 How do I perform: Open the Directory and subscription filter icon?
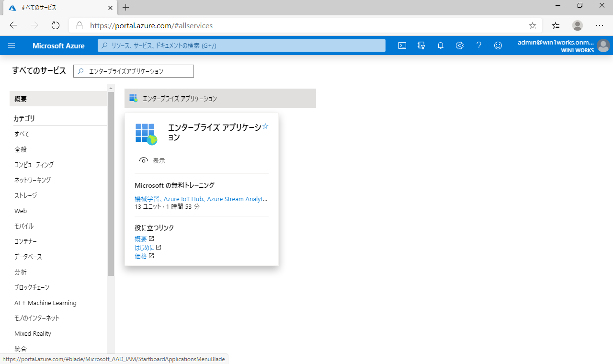tap(421, 45)
